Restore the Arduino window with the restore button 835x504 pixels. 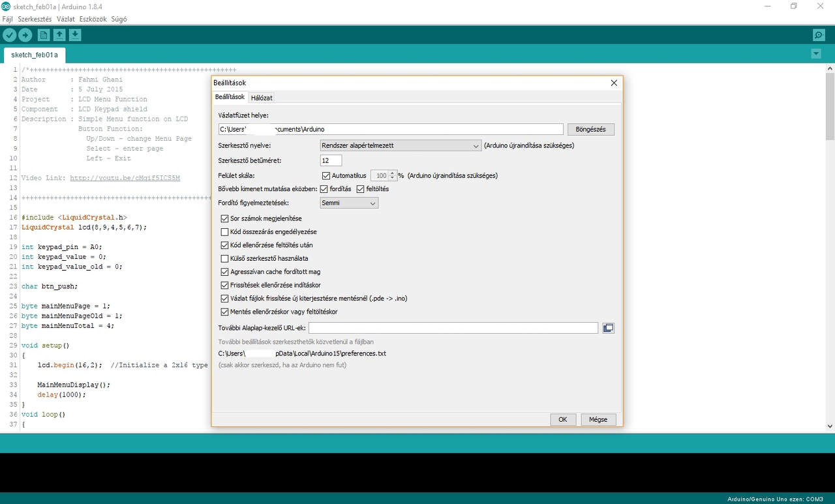pos(794,6)
